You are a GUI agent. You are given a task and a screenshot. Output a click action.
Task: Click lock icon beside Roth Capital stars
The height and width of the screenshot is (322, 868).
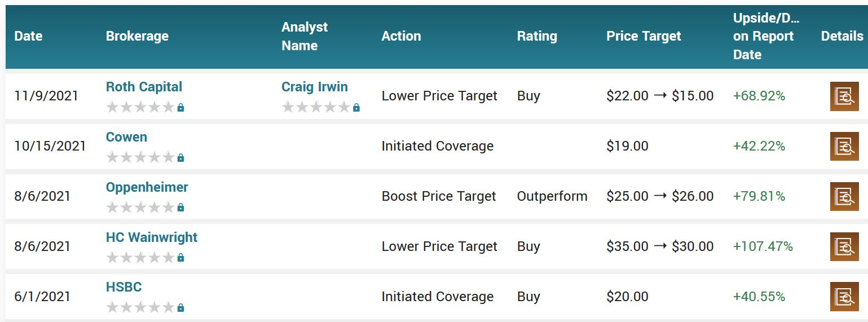click(180, 107)
